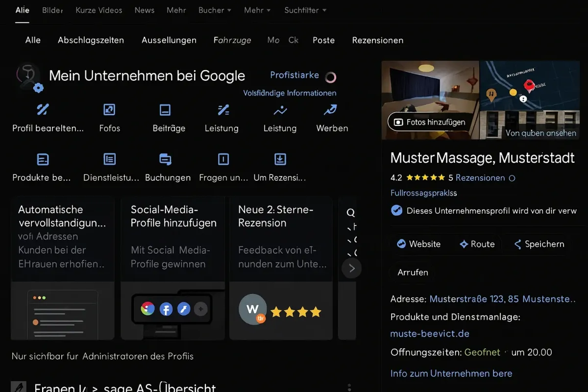Advance the cards with the right arrow

coord(351,268)
